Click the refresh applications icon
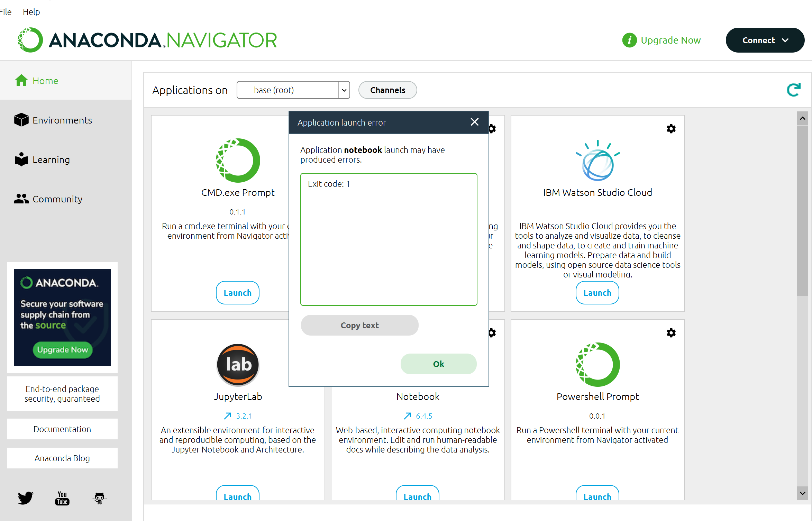The image size is (812, 521). coord(793,90)
